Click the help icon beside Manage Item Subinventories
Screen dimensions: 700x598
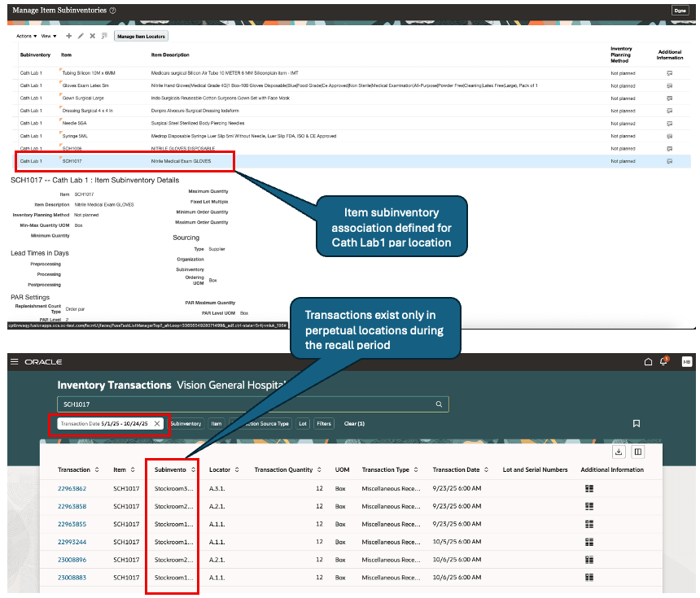[x=113, y=11]
